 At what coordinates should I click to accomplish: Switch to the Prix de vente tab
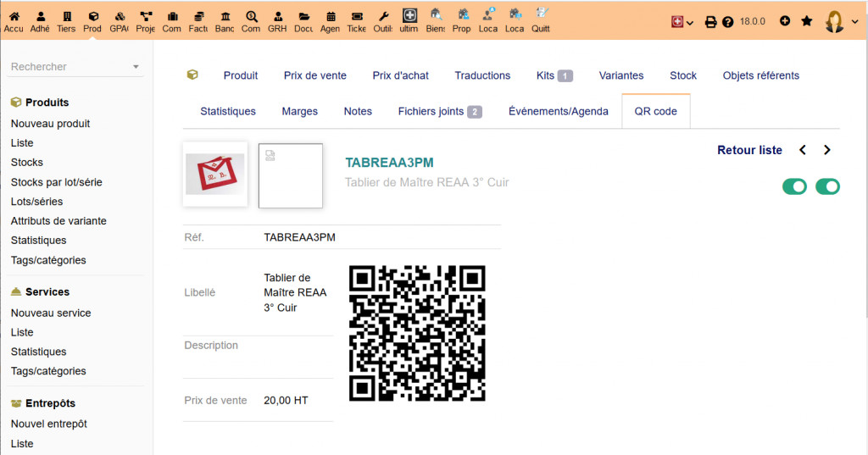coord(314,75)
